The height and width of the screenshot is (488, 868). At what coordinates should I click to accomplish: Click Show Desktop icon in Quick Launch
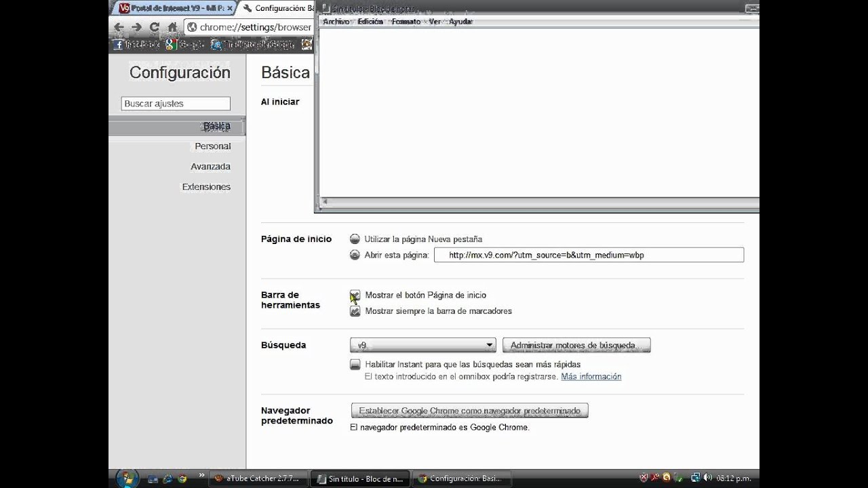[x=153, y=479]
